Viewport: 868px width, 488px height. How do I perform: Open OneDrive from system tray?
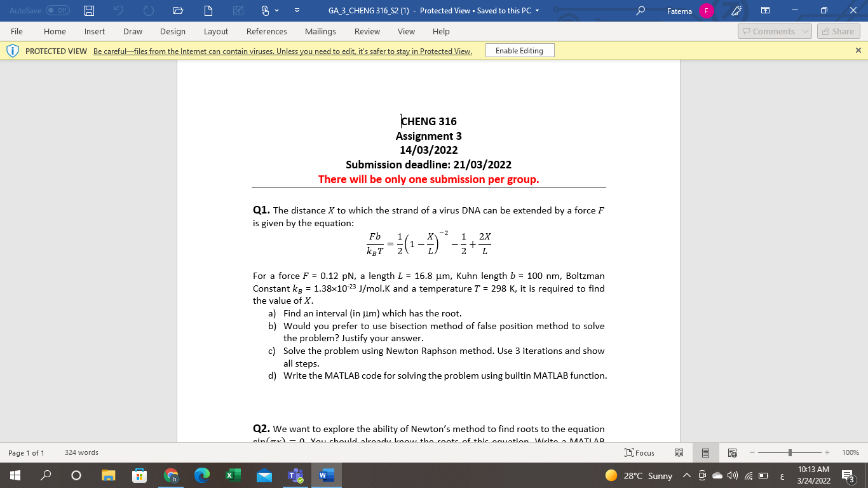pos(717,475)
